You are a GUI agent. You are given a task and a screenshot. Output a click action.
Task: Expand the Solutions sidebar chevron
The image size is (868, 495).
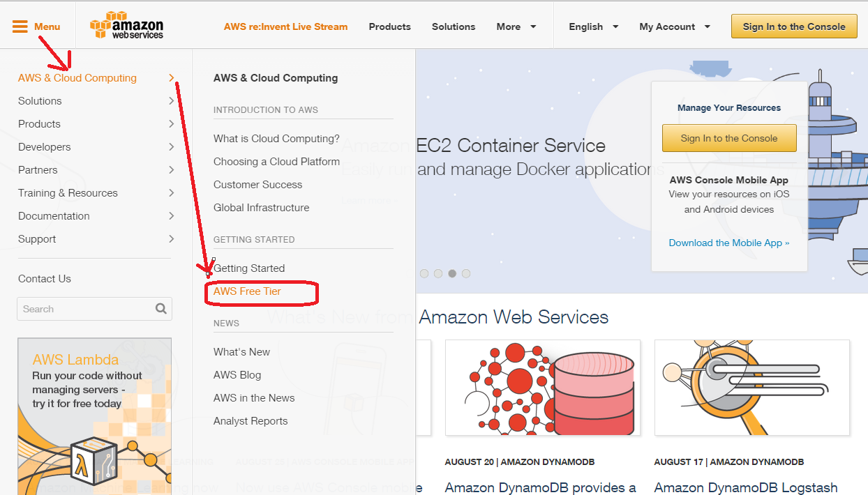[x=172, y=101]
